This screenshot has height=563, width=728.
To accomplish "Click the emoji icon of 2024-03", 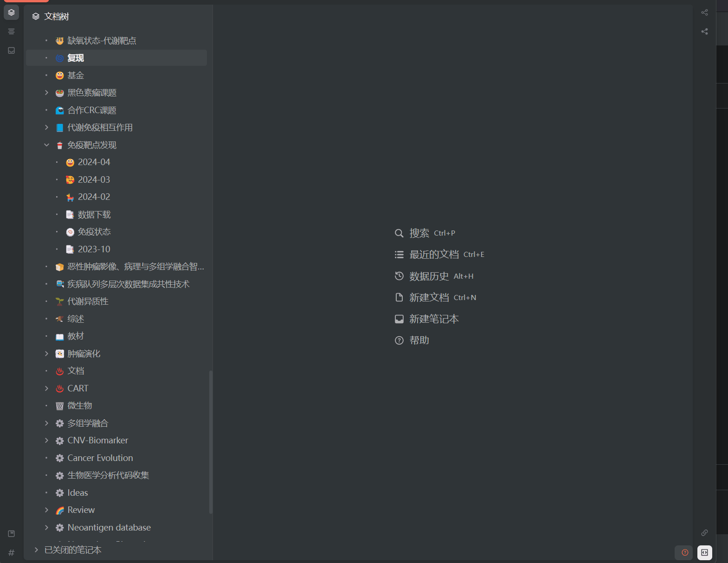I will pyautogui.click(x=70, y=180).
